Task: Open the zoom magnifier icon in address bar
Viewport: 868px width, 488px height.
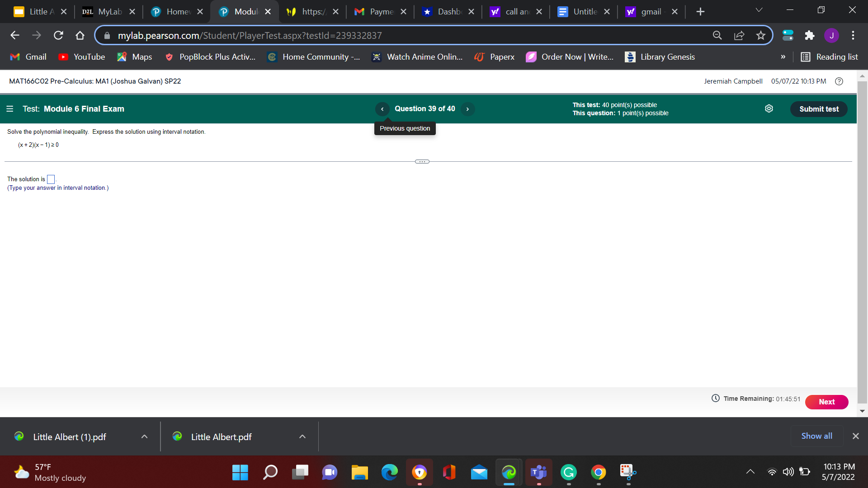Action: click(717, 35)
